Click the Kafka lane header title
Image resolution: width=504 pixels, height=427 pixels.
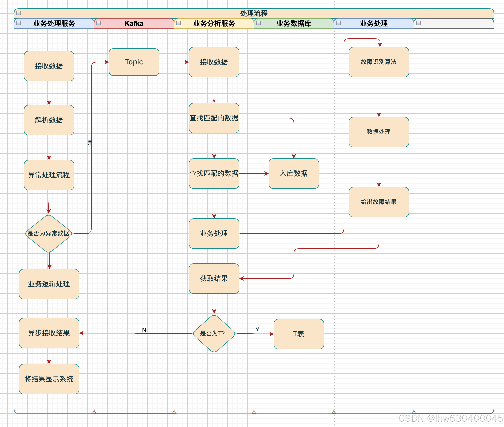coord(134,24)
